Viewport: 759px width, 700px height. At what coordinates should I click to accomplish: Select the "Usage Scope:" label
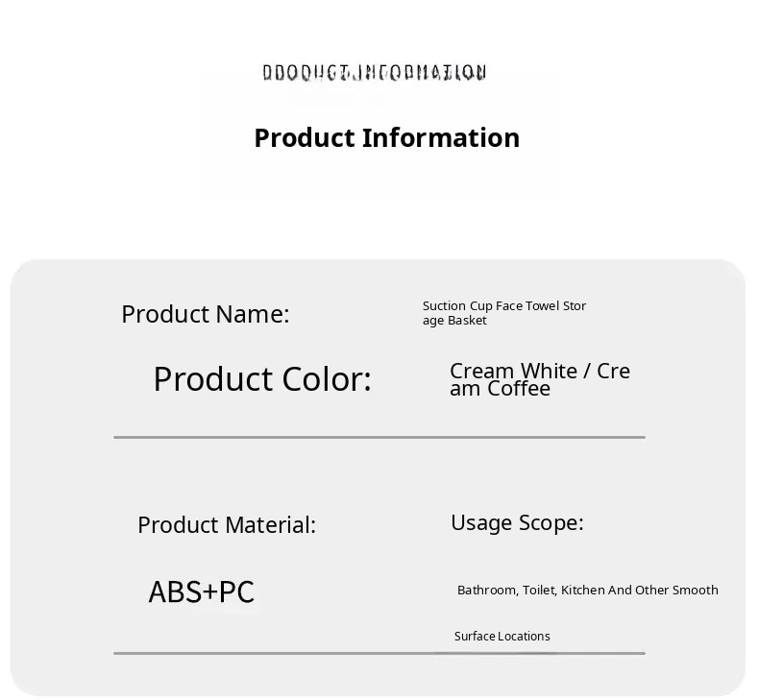click(517, 522)
